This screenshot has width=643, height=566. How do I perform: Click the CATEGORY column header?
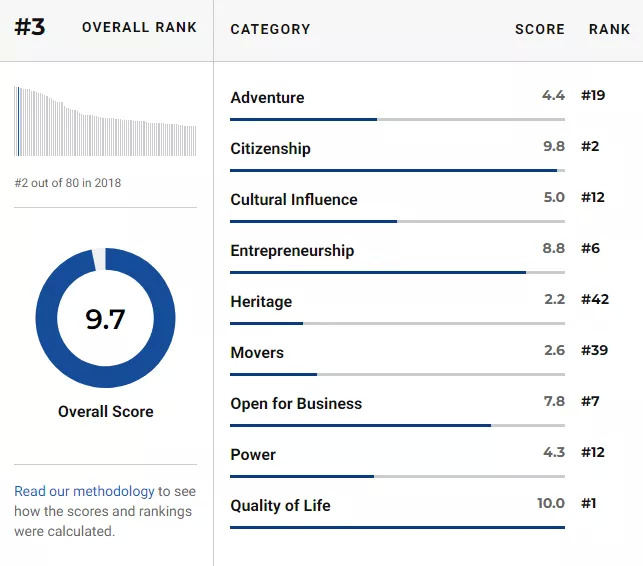tap(270, 29)
